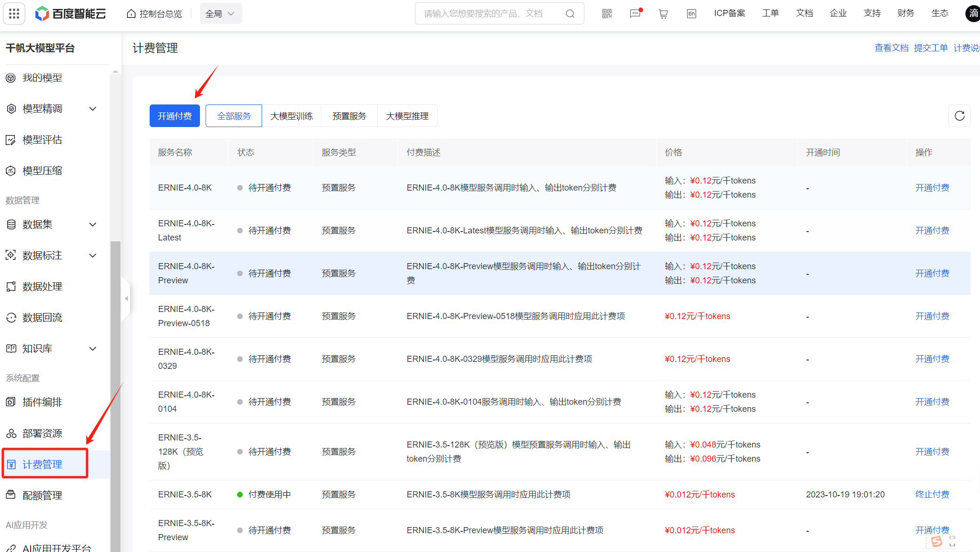
Task: Click the 数据回流 sidebar icon
Action: 11,318
